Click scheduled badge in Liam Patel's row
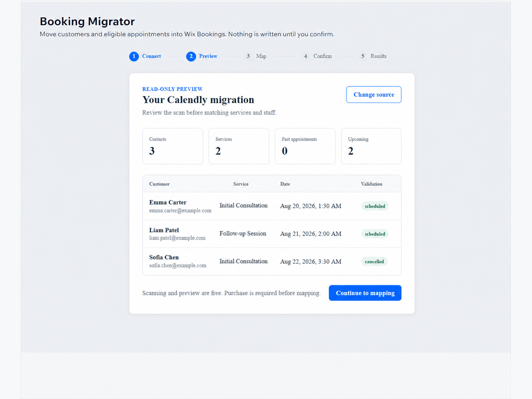The width and height of the screenshot is (532, 399). (x=375, y=234)
